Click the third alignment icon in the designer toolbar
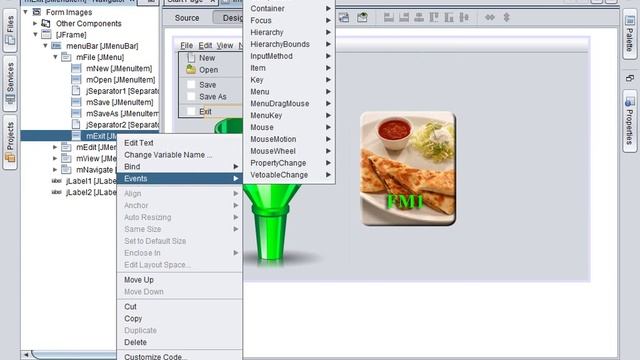This screenshot has height=360, width=640. (x=419, y=17)
